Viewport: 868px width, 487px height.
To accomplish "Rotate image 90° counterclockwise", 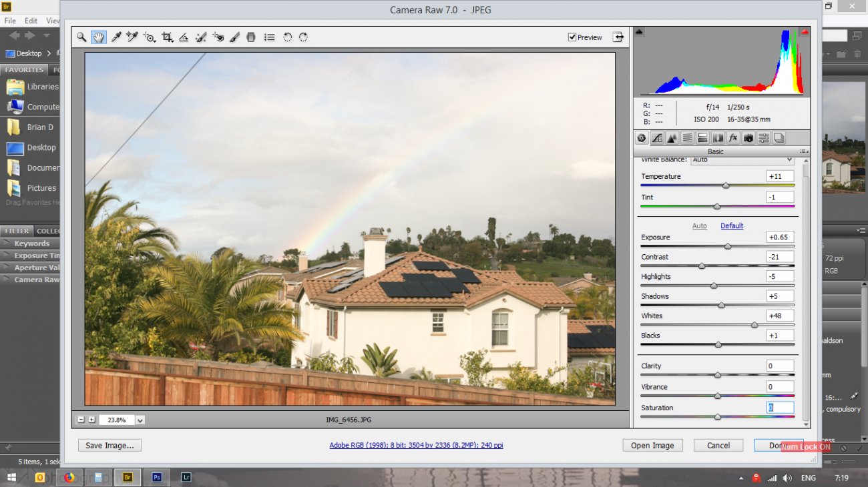I will [288, 37].
